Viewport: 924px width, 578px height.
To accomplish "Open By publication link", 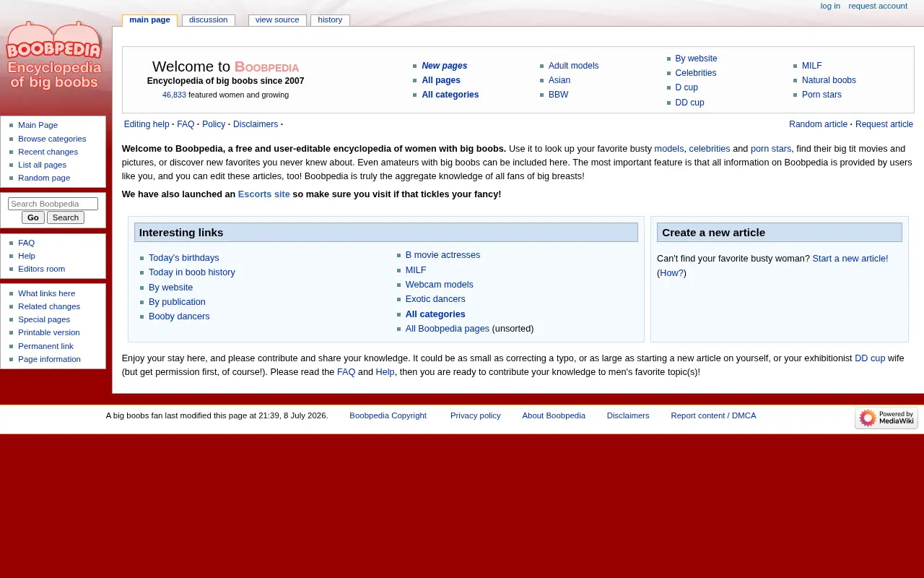I will point(177,302).
